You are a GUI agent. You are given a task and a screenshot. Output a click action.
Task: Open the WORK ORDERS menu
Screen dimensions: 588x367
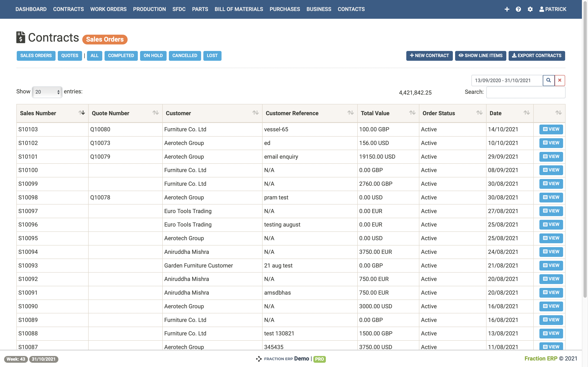108,9
